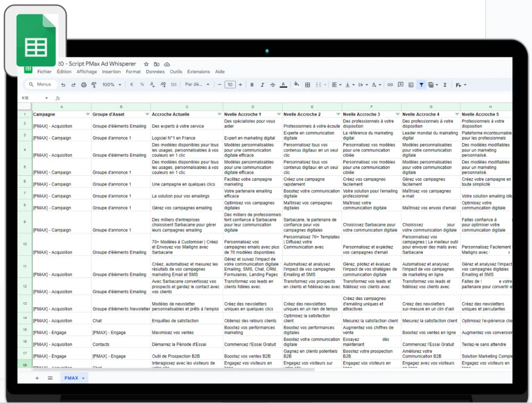Insert a link
Screen dimensions: 532x403
click(390, 85)
